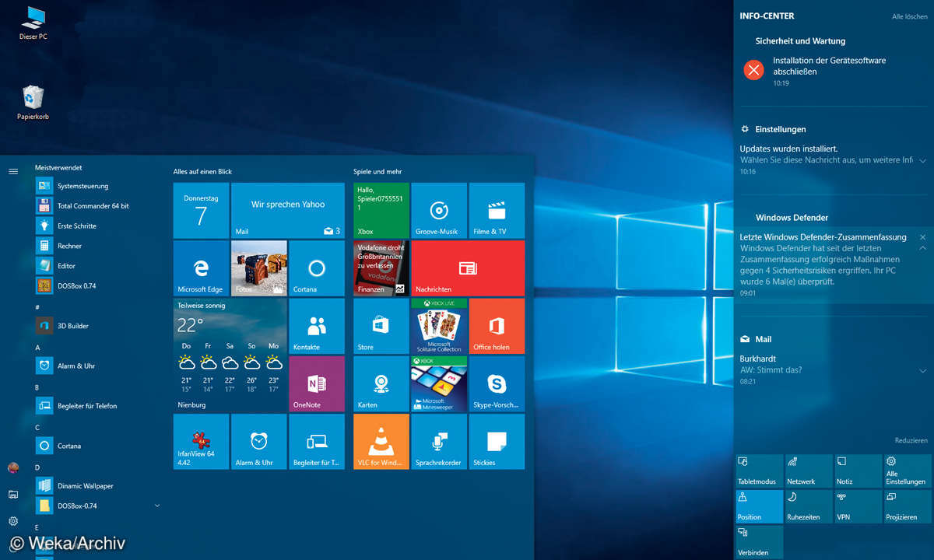Open the Einstellungen button in start menu
The image size is (934, 560).
[13, 520]
